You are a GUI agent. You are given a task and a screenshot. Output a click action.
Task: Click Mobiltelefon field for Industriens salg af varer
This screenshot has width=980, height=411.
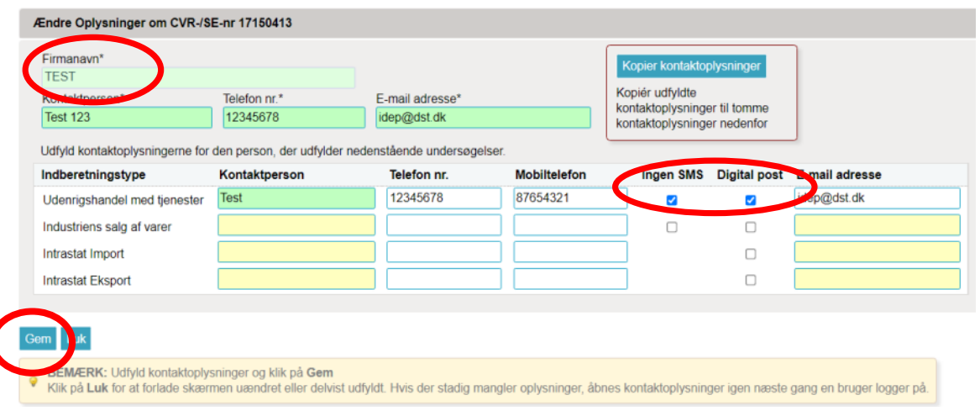pyautogui.click(x=570, y=225)
